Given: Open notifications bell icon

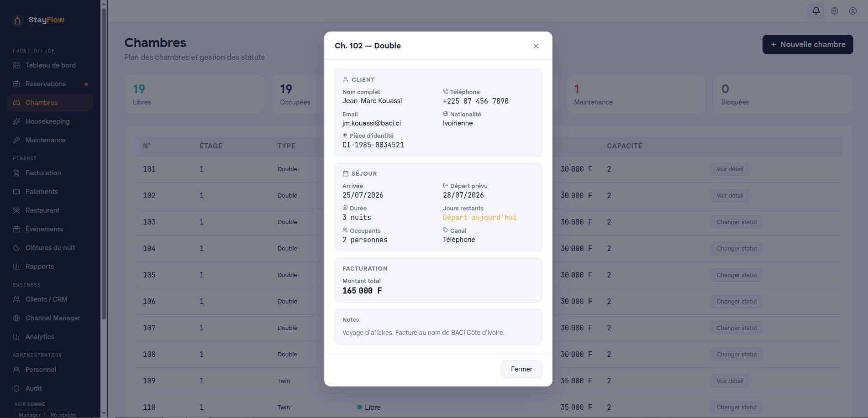Looking at the screenshot, I should pos(816,10).
